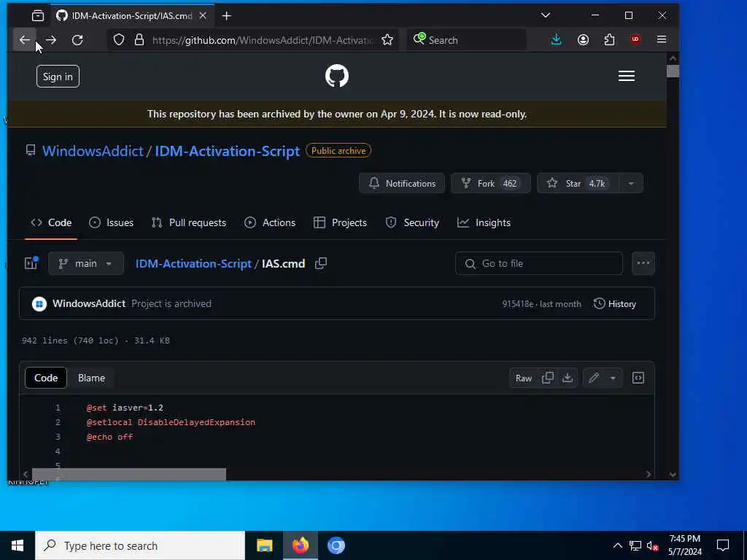Open the Actions tab
The width and height of the screenshot is (747, 560).
tap(270, 223)
